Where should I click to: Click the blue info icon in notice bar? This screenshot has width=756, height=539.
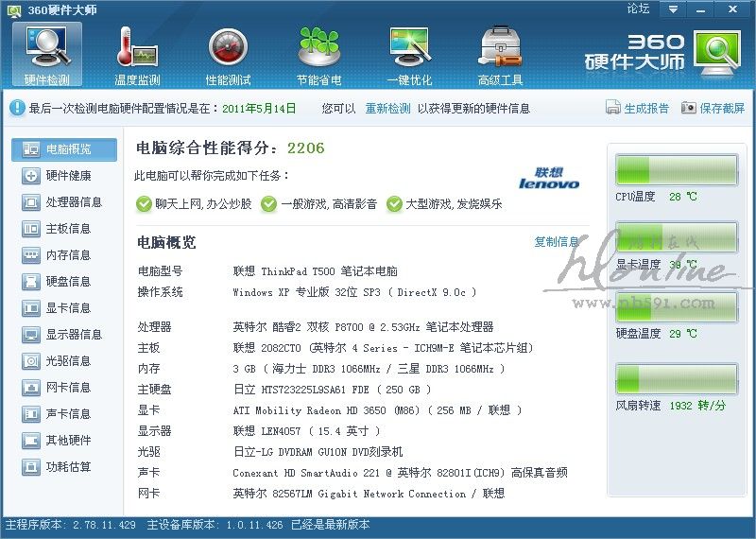coord(17,108)
